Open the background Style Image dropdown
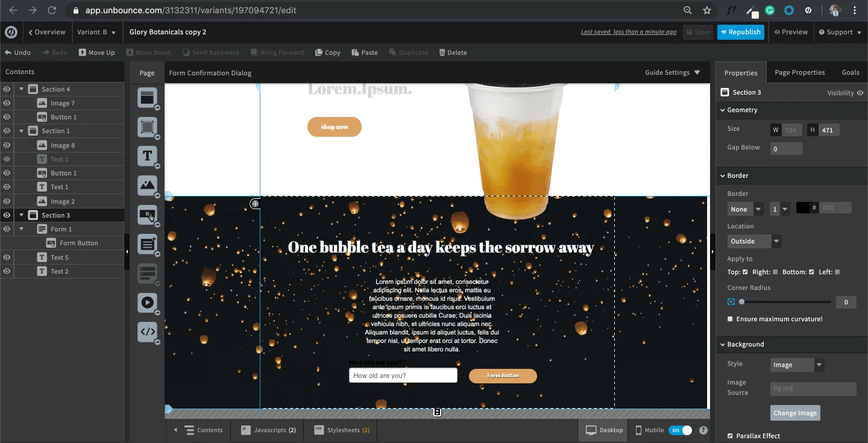The image size is (868, 443). [x=797, y=365]
